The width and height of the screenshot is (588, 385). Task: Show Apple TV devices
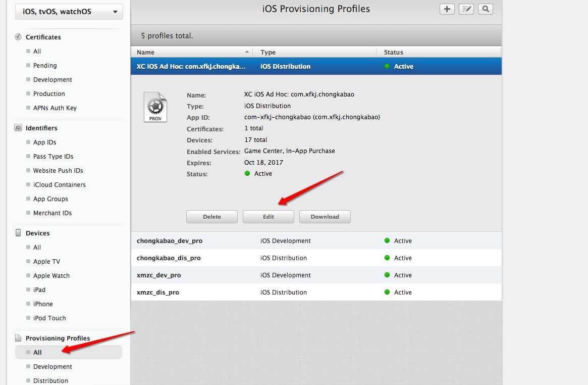[x=46, y=262]
